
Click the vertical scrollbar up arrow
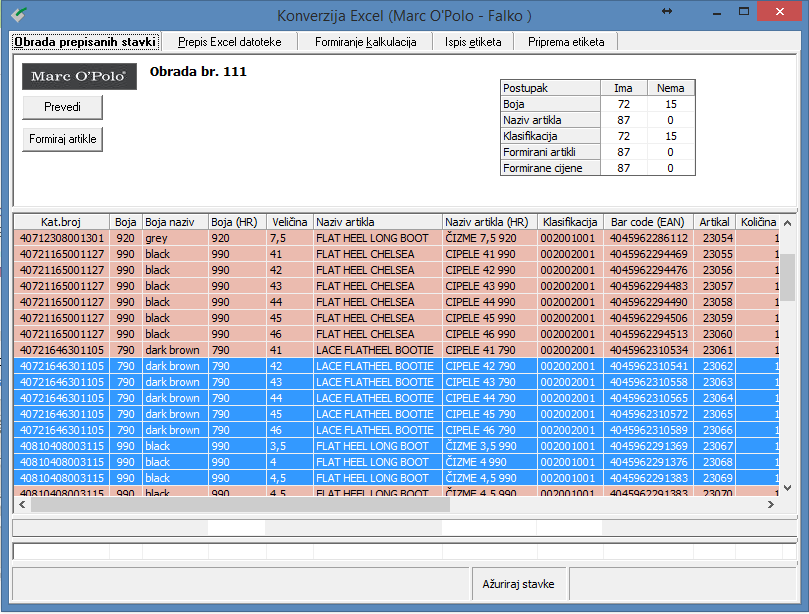pyautogui.click(x=787, y=223)
